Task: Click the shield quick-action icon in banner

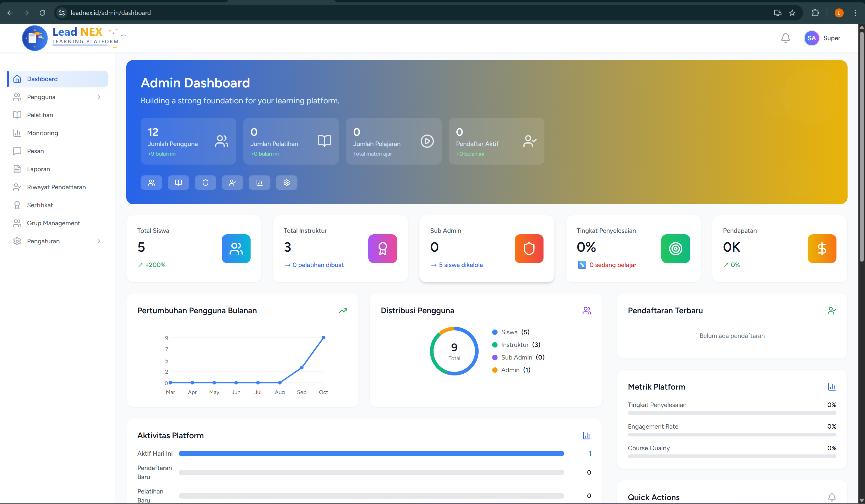Action: (205, 183)
